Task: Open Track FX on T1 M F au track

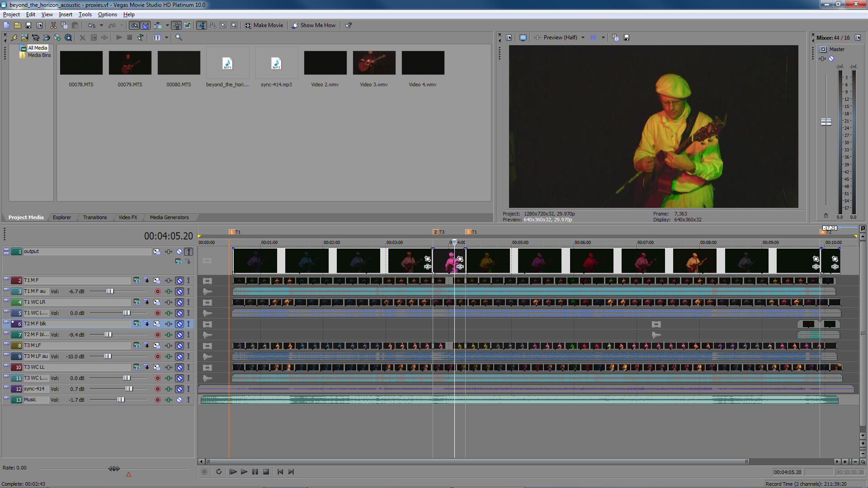Action: tap(168, 291)
